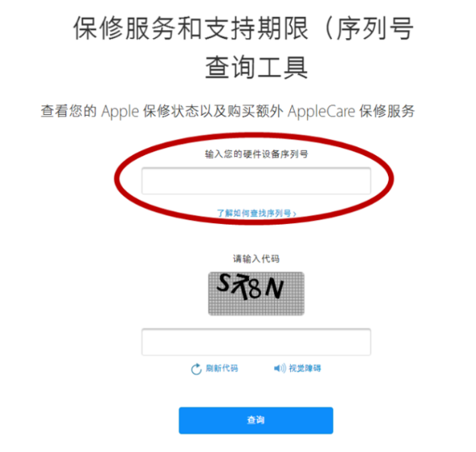This screenshot has width=476, height=452.
Task: Focus the hardware serial number input field
Action: pos(256,181)
